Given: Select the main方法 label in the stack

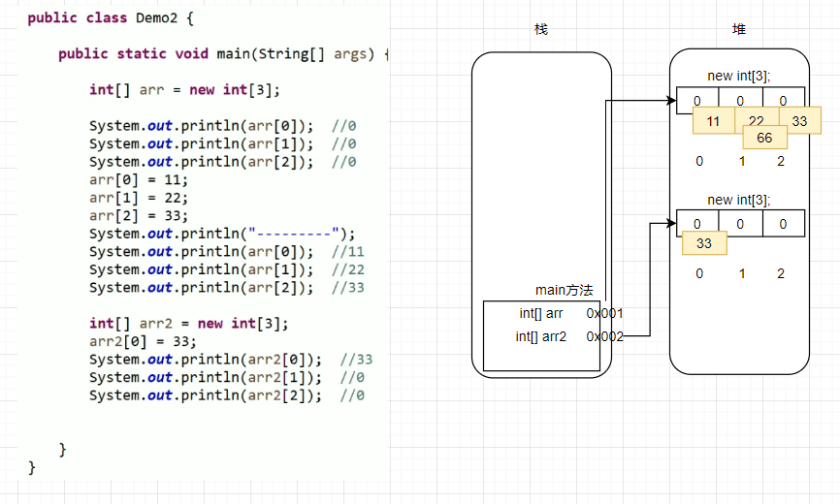Looking at the screenshot, I should pos(564,291).
